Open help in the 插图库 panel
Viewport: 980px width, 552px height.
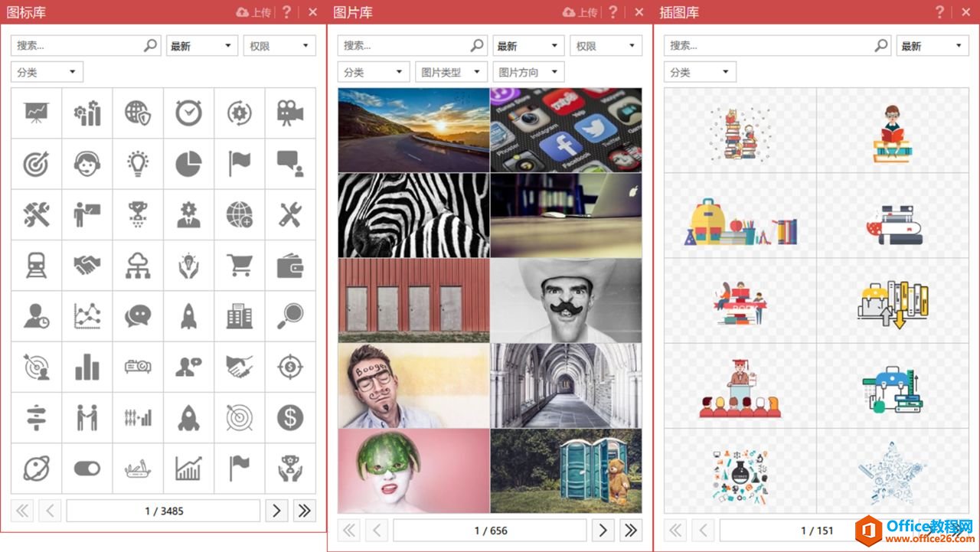pos(939,12)
